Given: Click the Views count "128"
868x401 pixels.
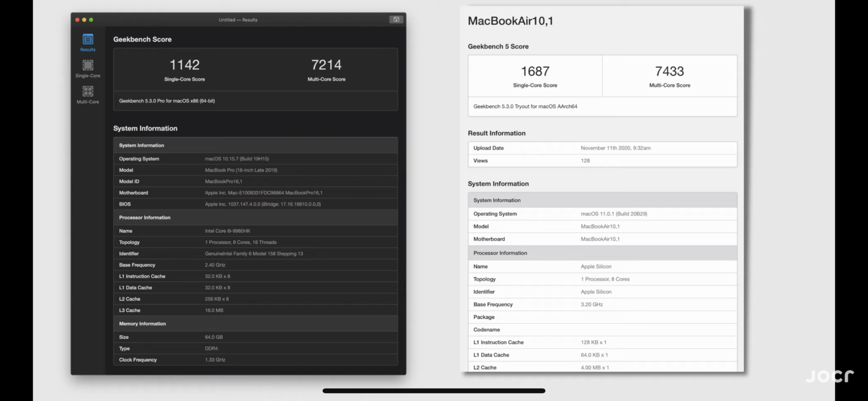Looking at the screenshot, I should pyautogui.click(x=585, y=161).
